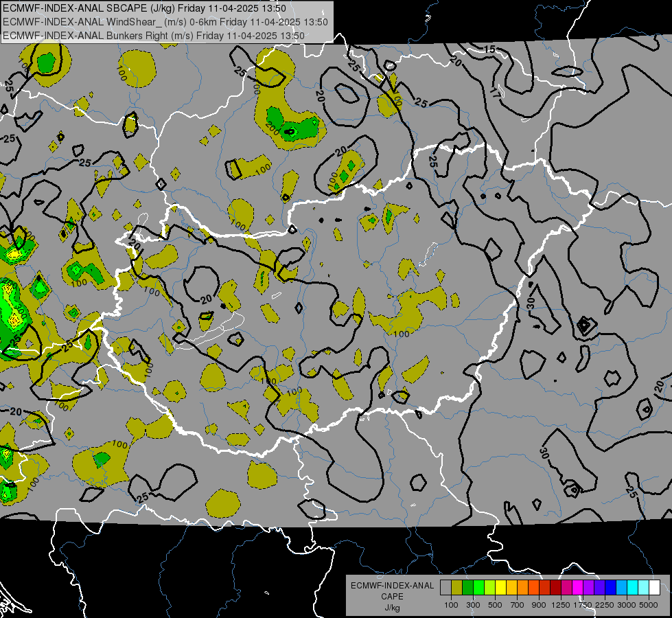
Task: Click the WindShear_ 0-6km header line
Action: (x=165, y=22)
